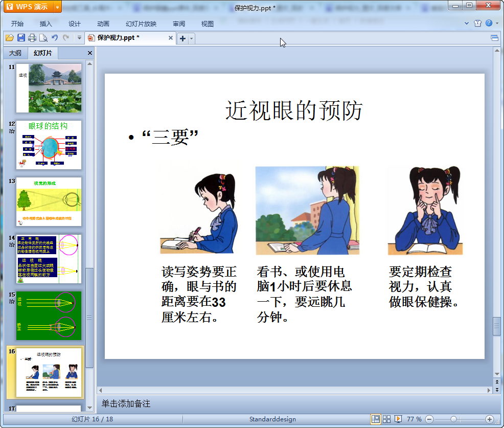
Task: Click the animation star icon beside slide 15
Action: (12, 302)
